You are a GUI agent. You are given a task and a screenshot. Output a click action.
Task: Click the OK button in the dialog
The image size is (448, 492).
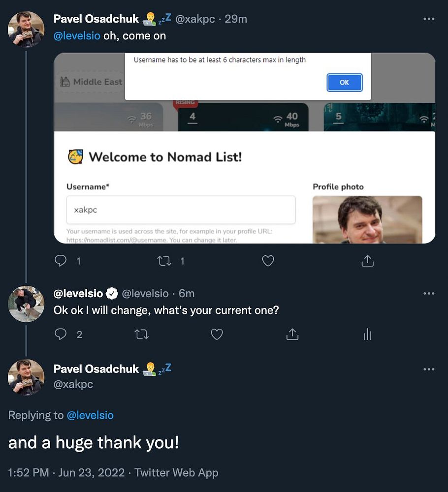pos(344,82)
